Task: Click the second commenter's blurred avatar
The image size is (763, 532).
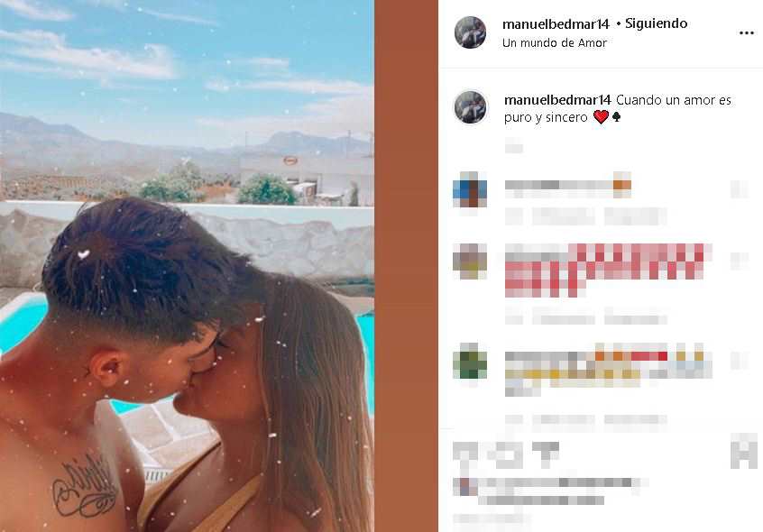Action: (x=470, y=261)
